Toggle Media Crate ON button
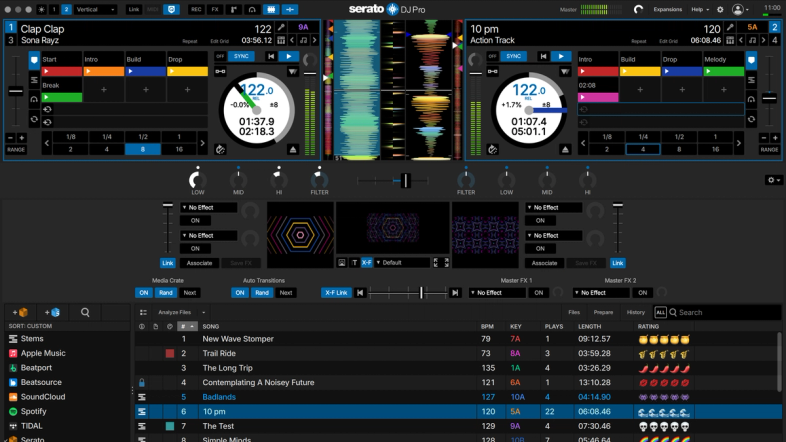This screenshot has height=442, width=786. (x=144, y=293)
